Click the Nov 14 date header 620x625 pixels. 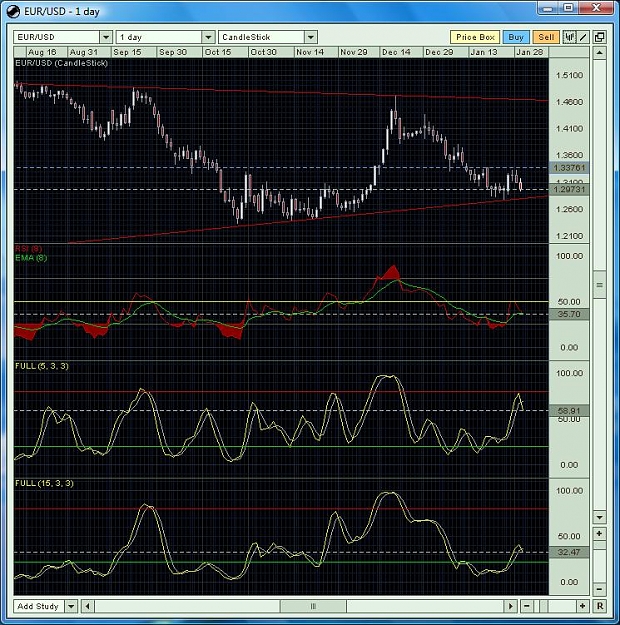tap(310, 52)
